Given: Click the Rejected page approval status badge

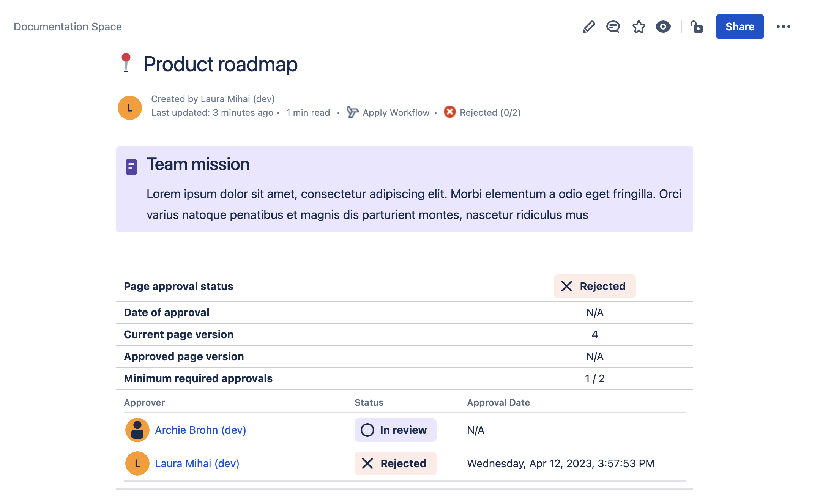Looking at the screenshot, I should click(x=594, y=286).
